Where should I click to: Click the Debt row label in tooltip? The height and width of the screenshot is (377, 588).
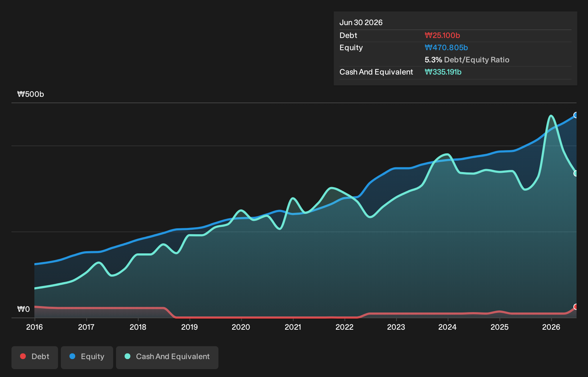click(348, 35)
